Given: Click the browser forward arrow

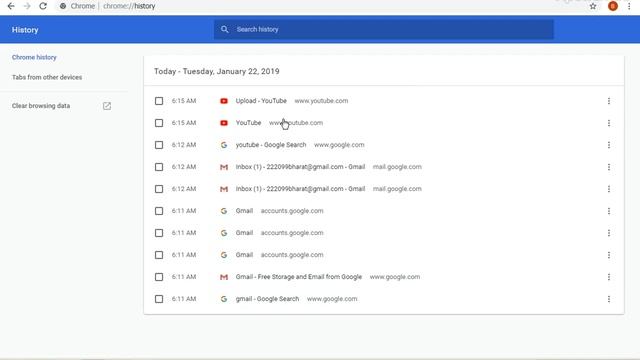Looking at the screenshot, I should 27,6.
